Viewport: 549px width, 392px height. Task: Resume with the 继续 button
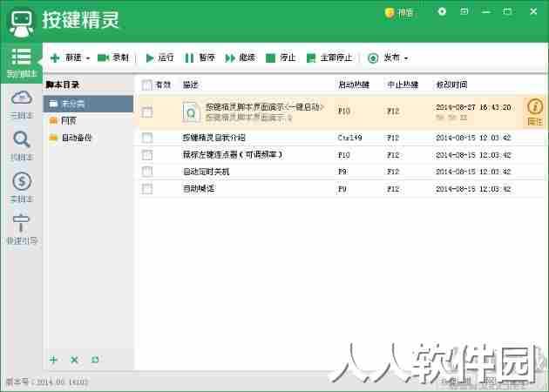(x=241, y=57)
